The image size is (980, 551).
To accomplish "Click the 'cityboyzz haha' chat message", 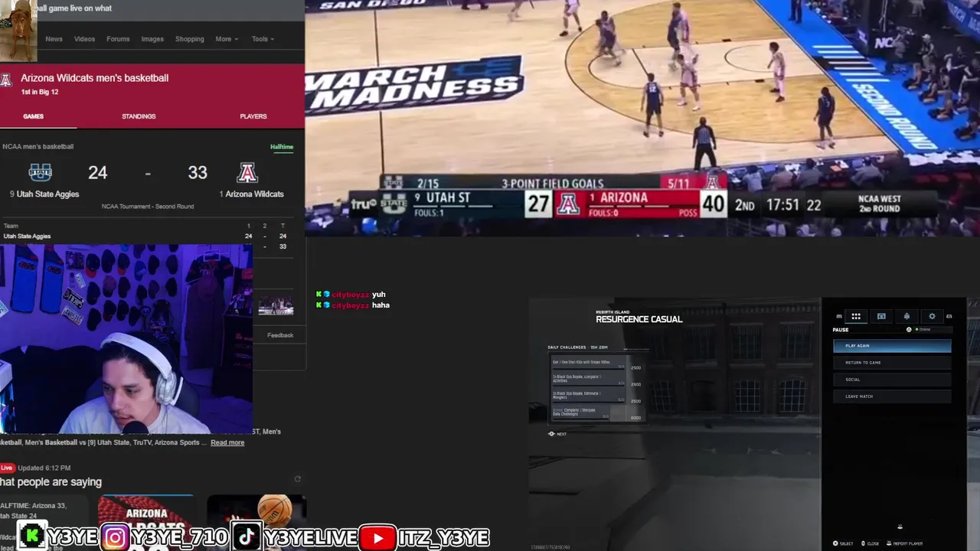I will [353, 305].
